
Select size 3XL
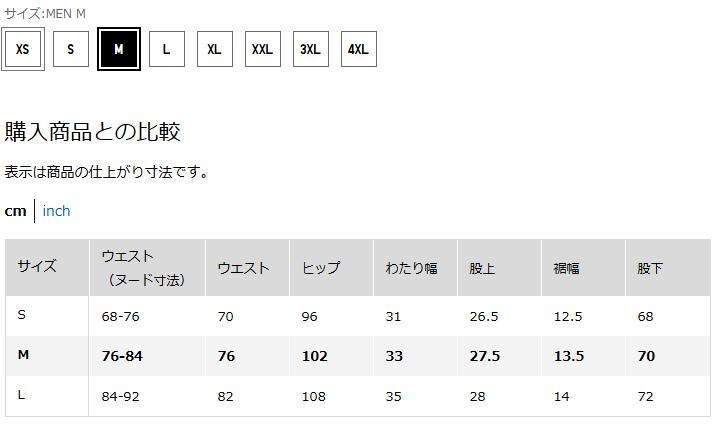click(311, 49)
